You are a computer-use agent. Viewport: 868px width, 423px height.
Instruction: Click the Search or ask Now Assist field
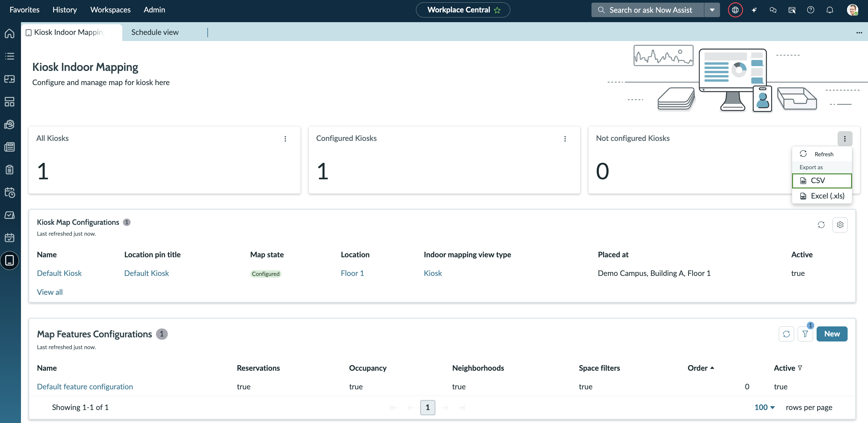(648, 10)
